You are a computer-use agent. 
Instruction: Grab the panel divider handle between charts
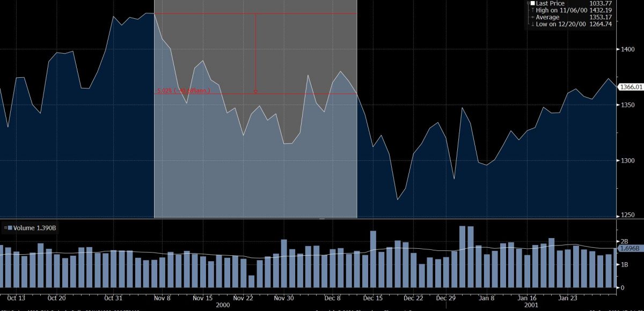tap(322, 219)
